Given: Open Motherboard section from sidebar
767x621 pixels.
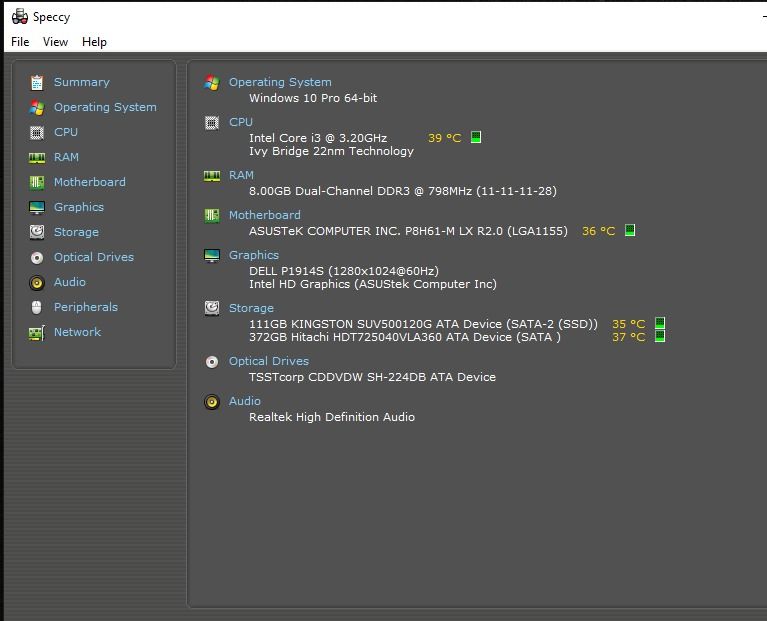Looking at the screenshot, I should 90,182.
